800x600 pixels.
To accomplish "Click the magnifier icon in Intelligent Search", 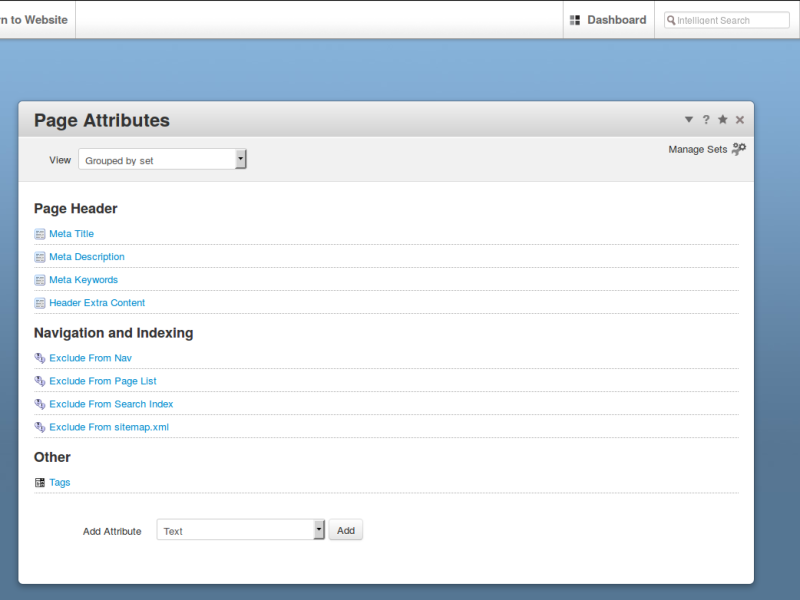I will point(671,20).
